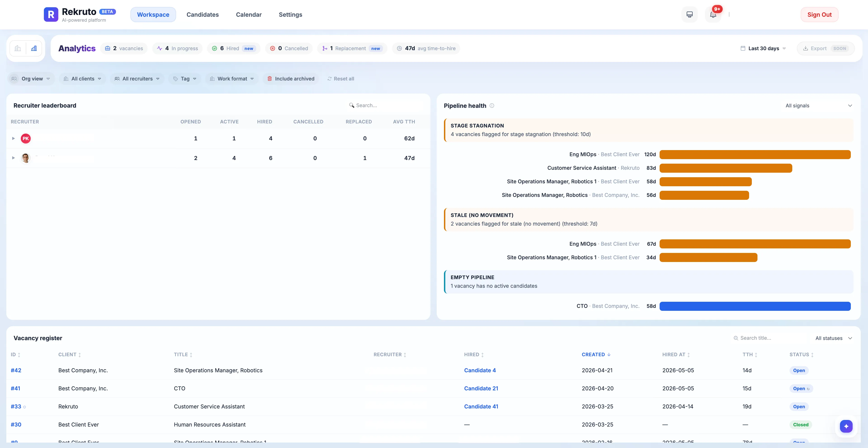Open vacancy #30 link
The height and width of the screenshot is (448, 868).
tap(16, 425)
